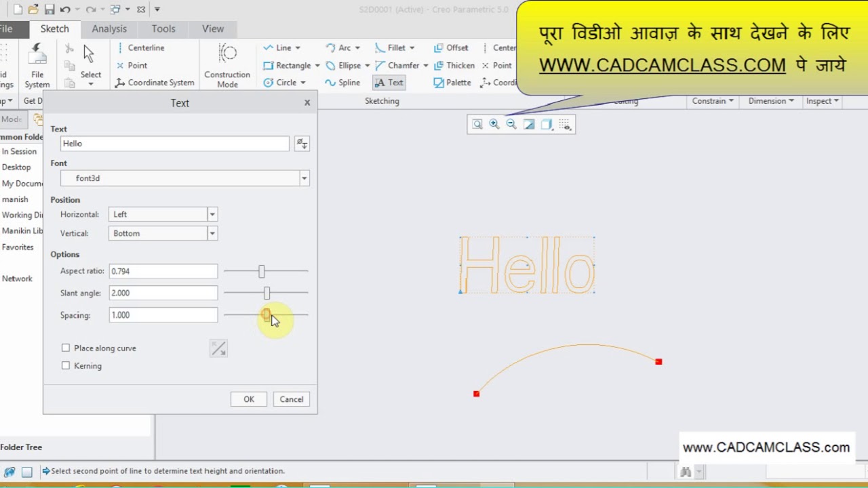Expand the Line tool dropdown arrow
Screen dimensions: 868x488
pyautogui.click(x=298, y=48)
